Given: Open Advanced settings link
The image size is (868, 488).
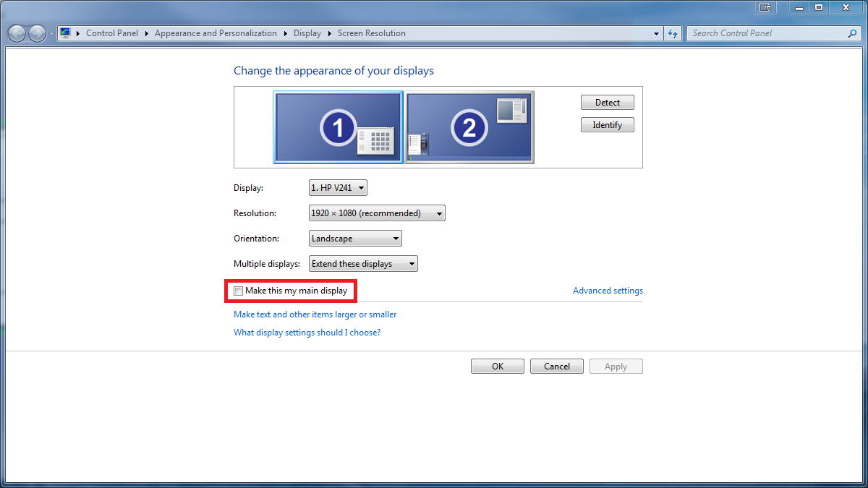Looking at the screenshot, I should [608, 291].
